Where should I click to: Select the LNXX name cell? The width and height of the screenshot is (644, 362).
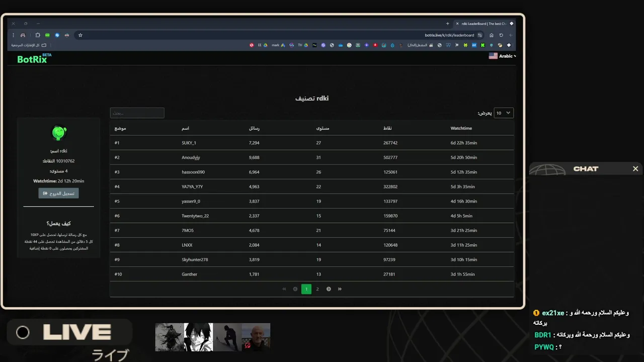[187, 245]
